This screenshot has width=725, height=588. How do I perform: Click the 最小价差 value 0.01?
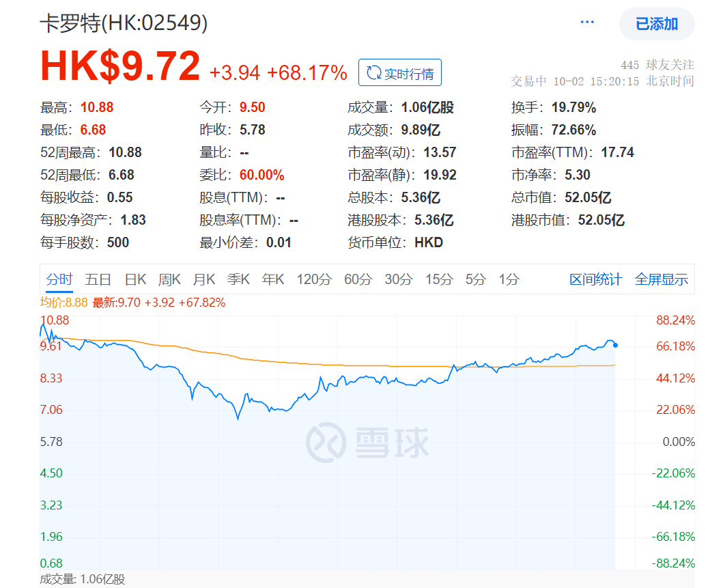[279, 242]
